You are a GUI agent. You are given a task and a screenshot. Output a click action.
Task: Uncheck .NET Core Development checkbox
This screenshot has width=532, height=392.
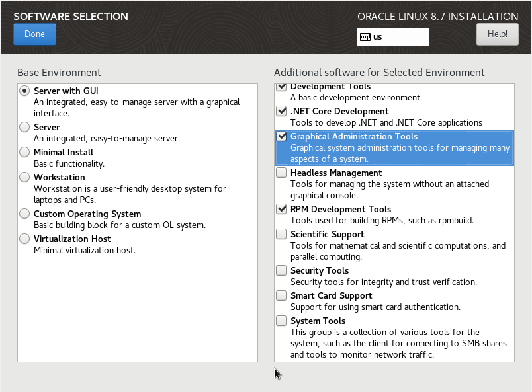tap(281, 111)
